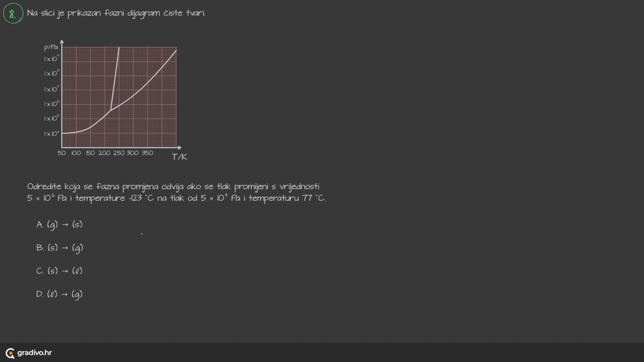Choose answer D. (ℓ) → (g)
Screen dimensions: 644x362
(x=59, y=294)
